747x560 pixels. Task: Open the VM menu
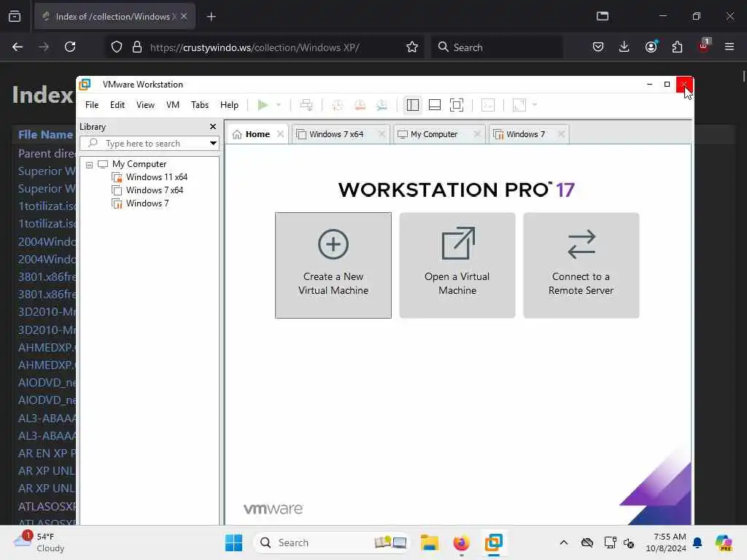(x=172, y=105)
